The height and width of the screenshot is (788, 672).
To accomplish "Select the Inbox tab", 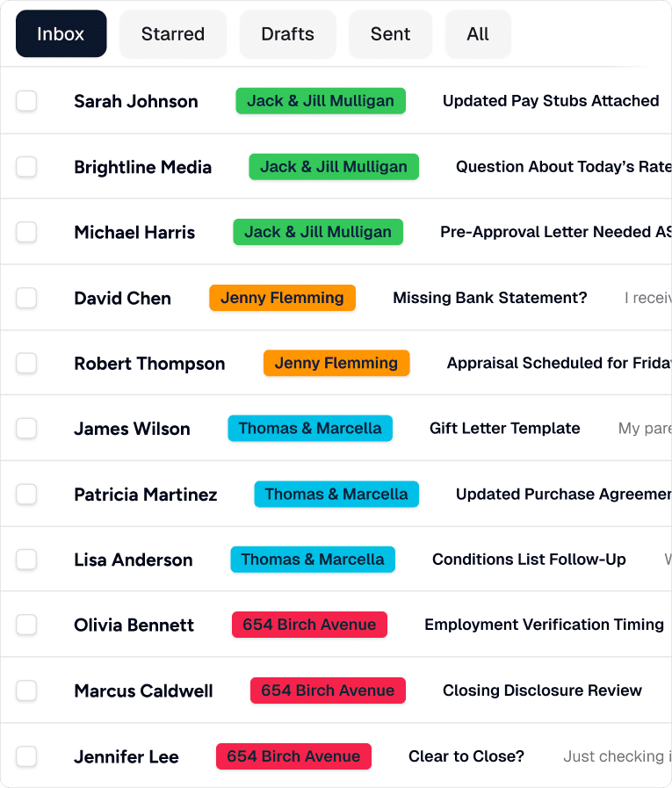I will [x=61, y=33].
